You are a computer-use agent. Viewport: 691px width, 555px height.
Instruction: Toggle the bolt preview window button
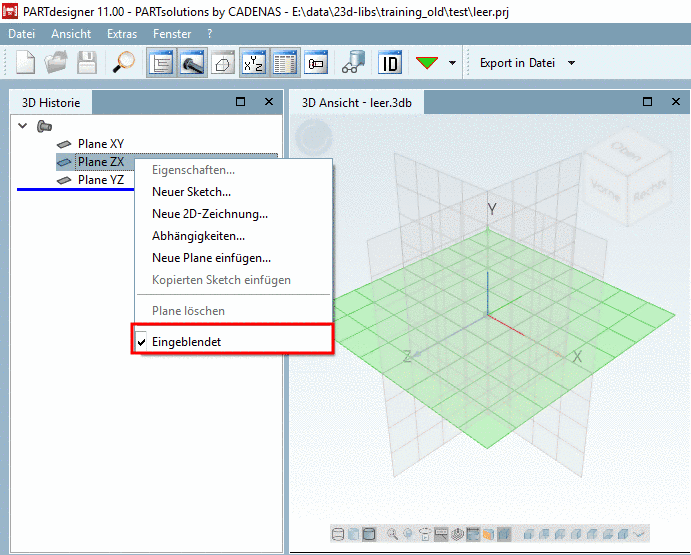click(316, 63)
